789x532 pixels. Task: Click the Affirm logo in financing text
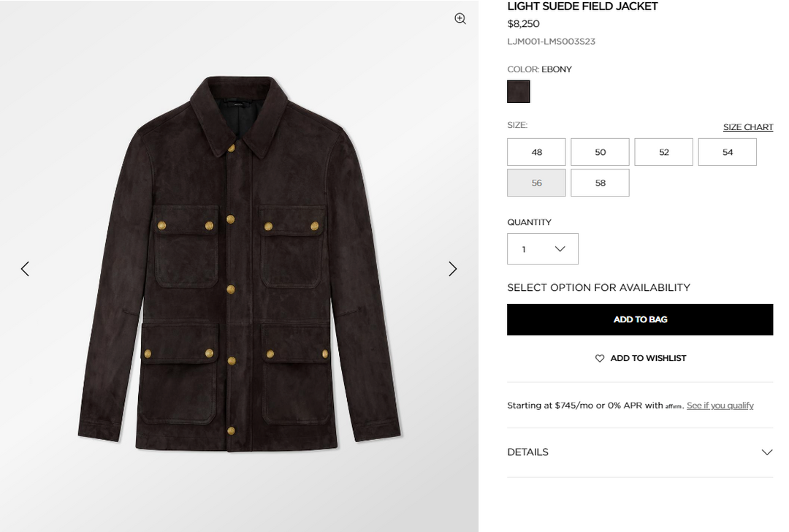(x=674, y=406)
